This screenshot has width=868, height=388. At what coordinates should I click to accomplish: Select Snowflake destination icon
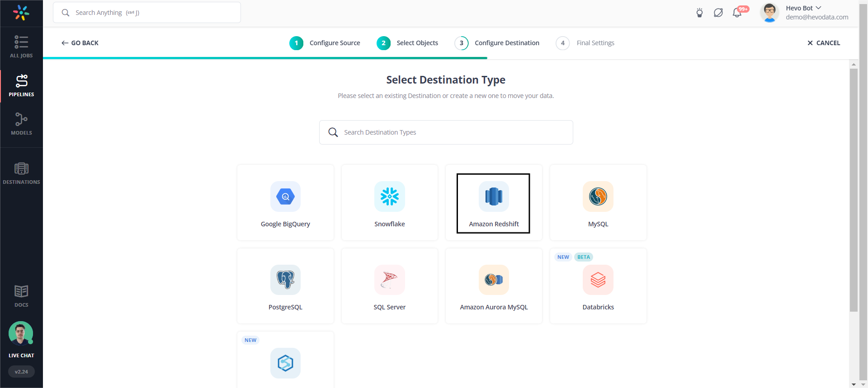point(390,196)
